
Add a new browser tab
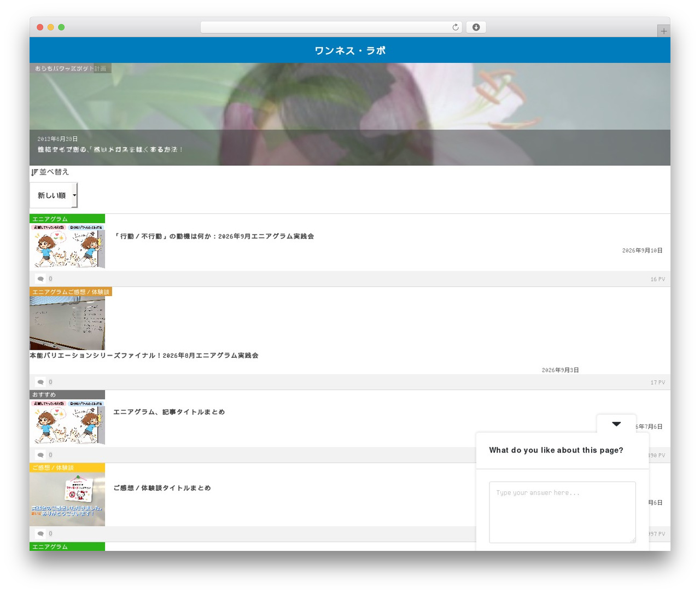click(x=663, y=31)
